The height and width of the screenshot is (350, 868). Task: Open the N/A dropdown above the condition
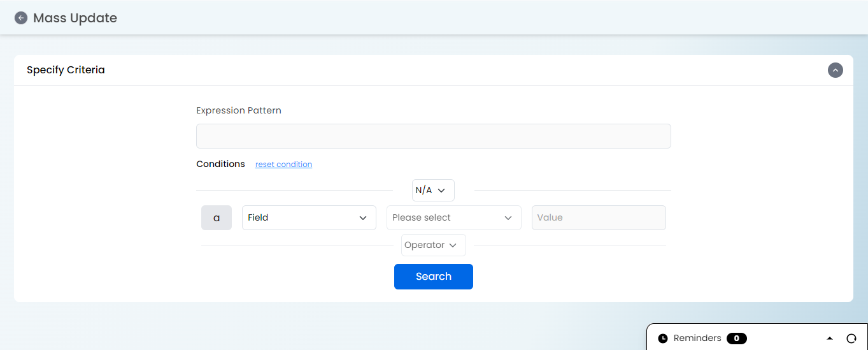click(x=433, y=190)
